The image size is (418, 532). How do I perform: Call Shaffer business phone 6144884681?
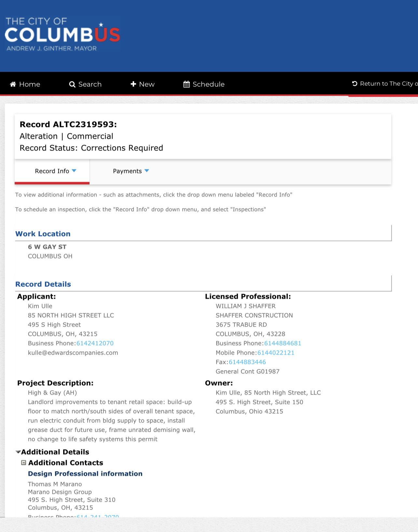coord(283,343)
